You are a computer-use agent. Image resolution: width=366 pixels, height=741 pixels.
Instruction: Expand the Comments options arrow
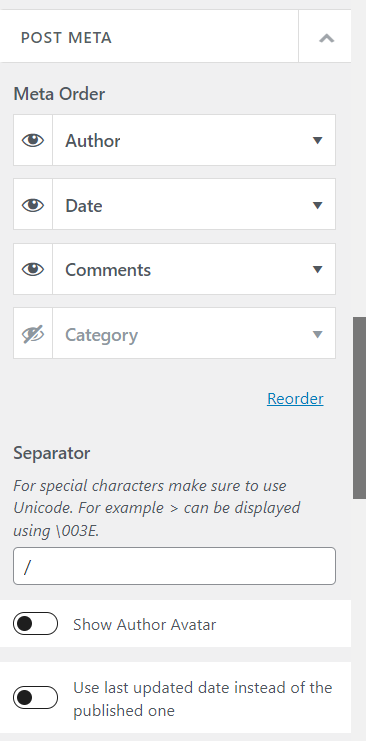tap(318, 269)
